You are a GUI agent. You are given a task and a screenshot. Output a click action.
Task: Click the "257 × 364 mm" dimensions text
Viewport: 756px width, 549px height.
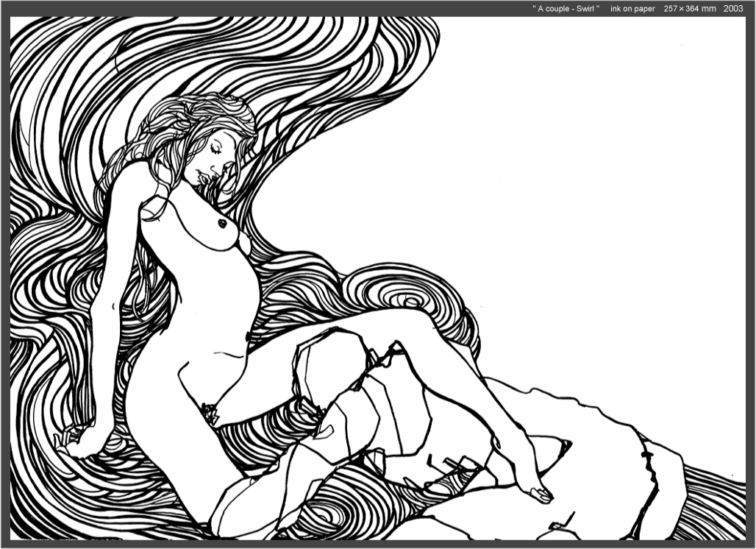(690, 9)
